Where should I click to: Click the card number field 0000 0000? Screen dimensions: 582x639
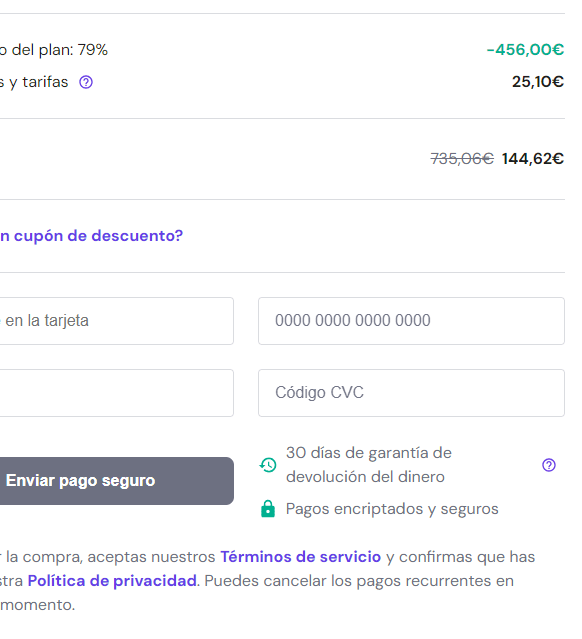(x=411, y=321)
